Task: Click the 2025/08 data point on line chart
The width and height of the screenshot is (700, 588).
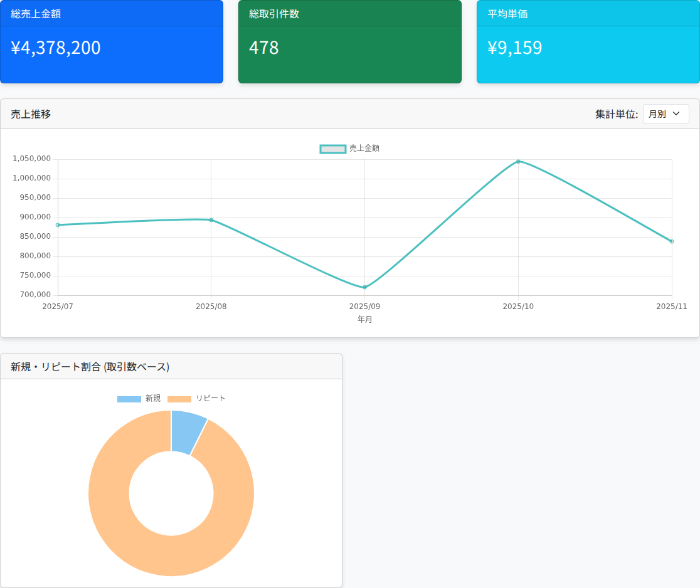Action: click(211, 220)
